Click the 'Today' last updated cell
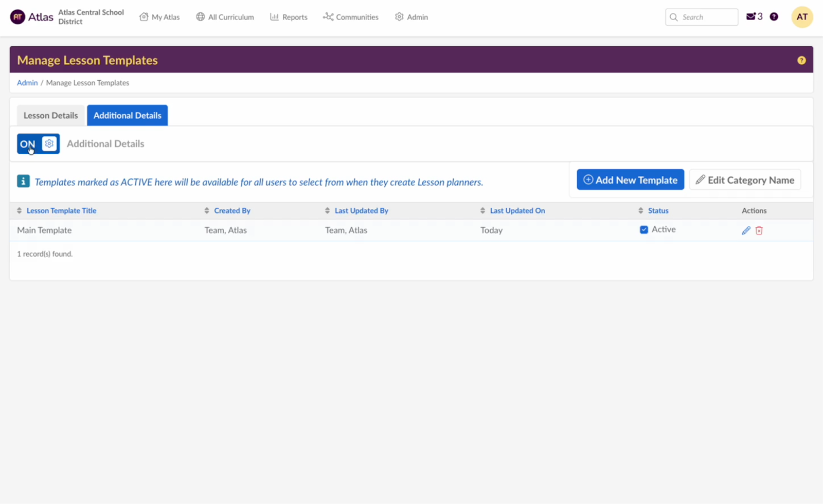 pyautogui.click(x=491, y=230)
